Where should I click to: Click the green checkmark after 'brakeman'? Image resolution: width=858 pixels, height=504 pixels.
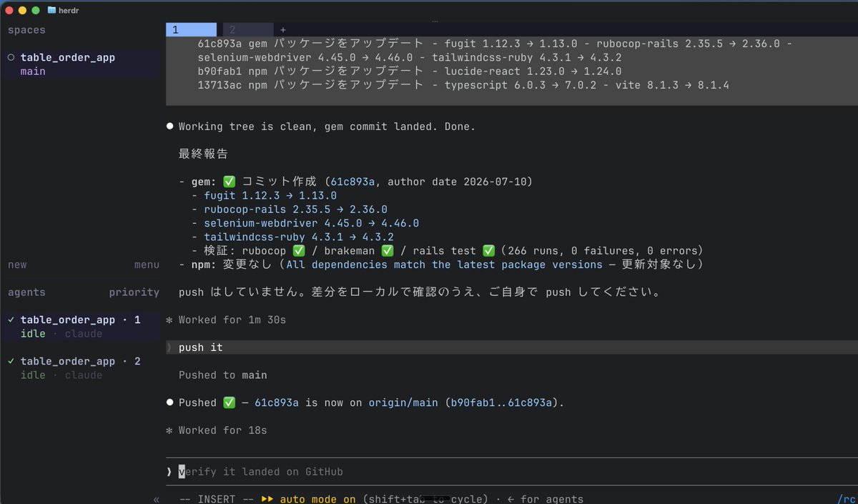tap(388, 250)
